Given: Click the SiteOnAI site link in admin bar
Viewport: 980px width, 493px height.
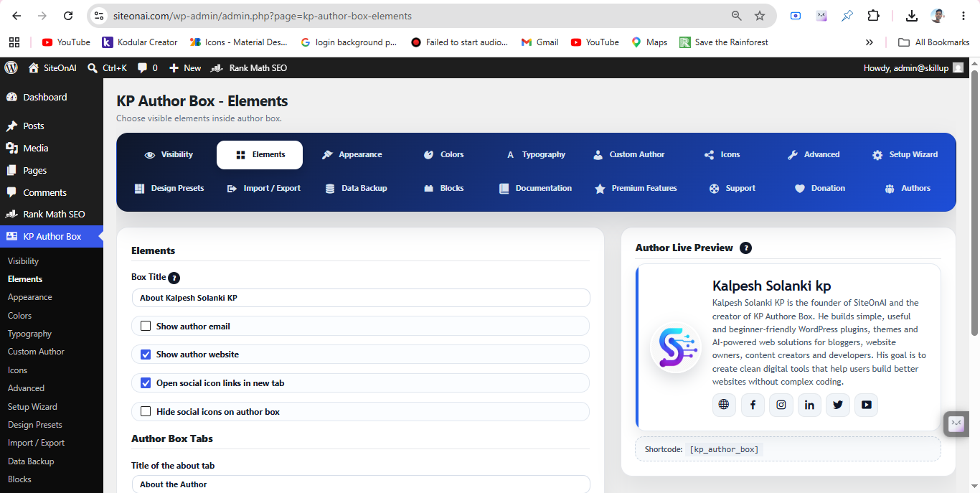Looking at the screenshot, I should (x=52, y=67).
